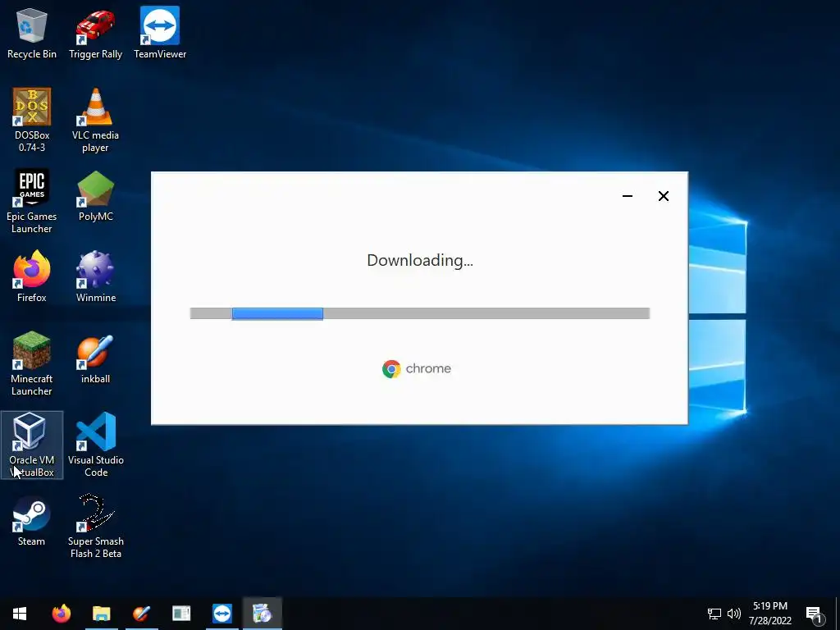The height and width of the screenshot is (630, 840).
Task: Select the Minecraft Launcher icon
Action: pos(32,363)
